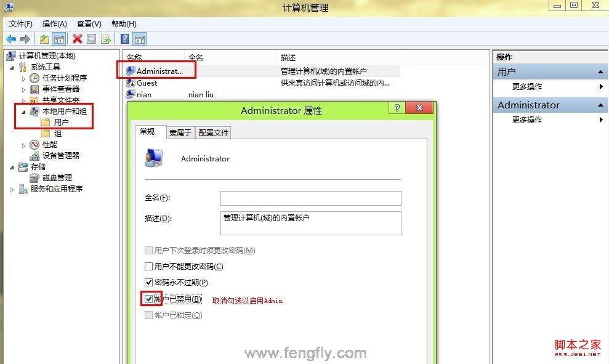Uncheck the 帐户已禁用 checkbox
The image size is (609, 364).
click(x=148, y=299)
